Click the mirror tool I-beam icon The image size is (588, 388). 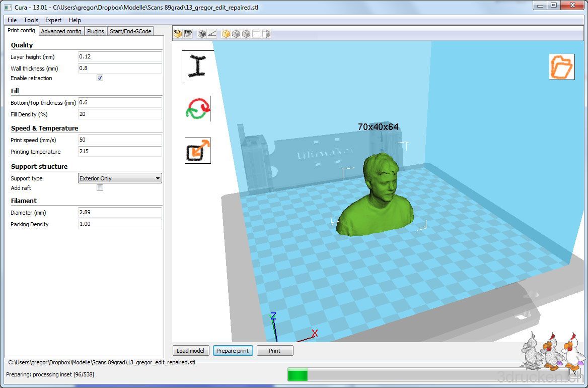pyautogui.click(x=198, y=67)
